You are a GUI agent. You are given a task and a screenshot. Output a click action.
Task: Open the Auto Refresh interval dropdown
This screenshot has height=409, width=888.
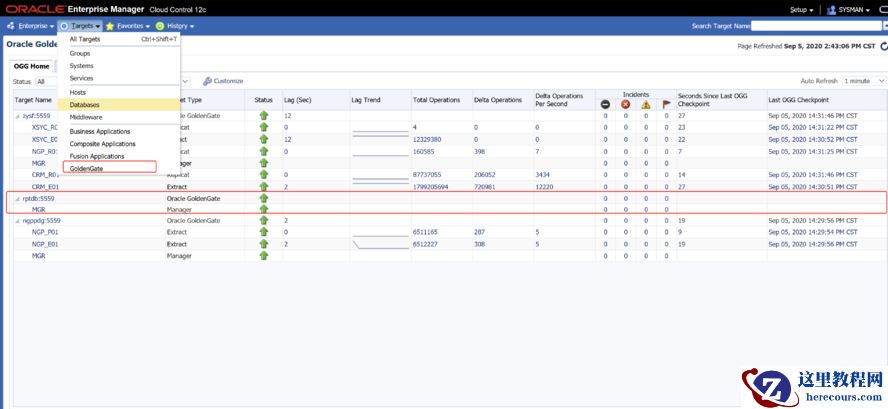click(x=860, y=81)
